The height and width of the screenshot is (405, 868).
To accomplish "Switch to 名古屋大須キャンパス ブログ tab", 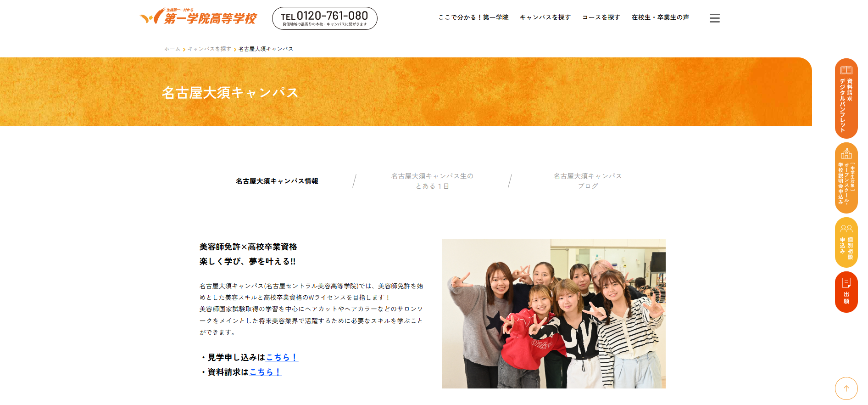I will coord(588,181).
